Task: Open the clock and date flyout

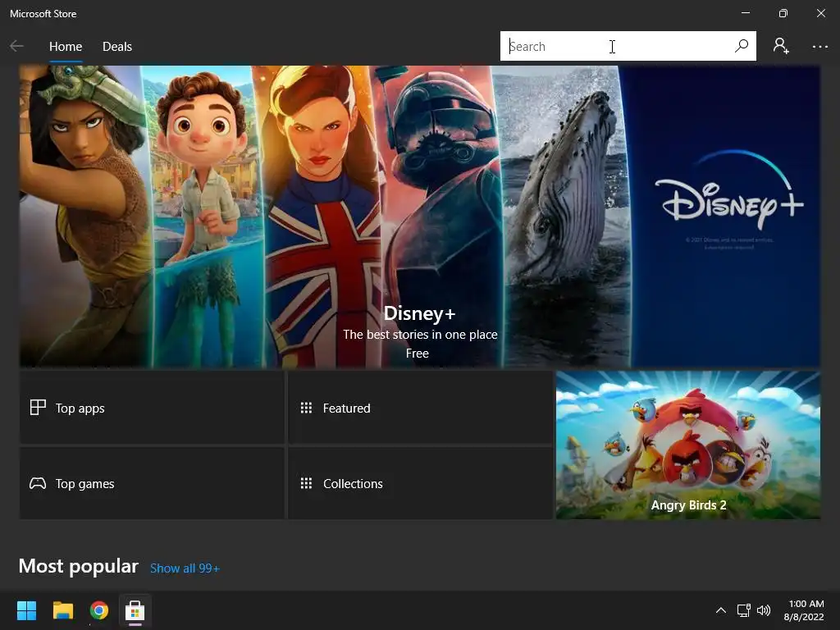Action: (x=804, y=610)
